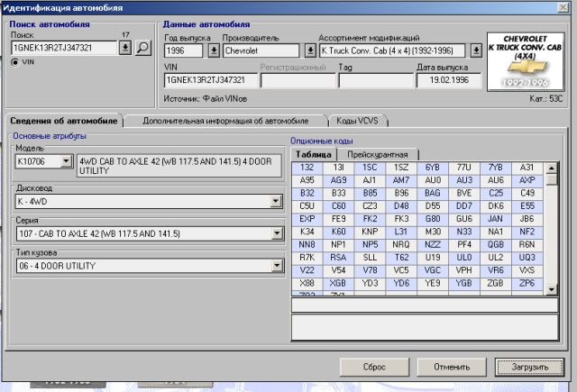Viewport: 577px width, 392px height.
Task: Select option code KNP
Action: [370, 232]
